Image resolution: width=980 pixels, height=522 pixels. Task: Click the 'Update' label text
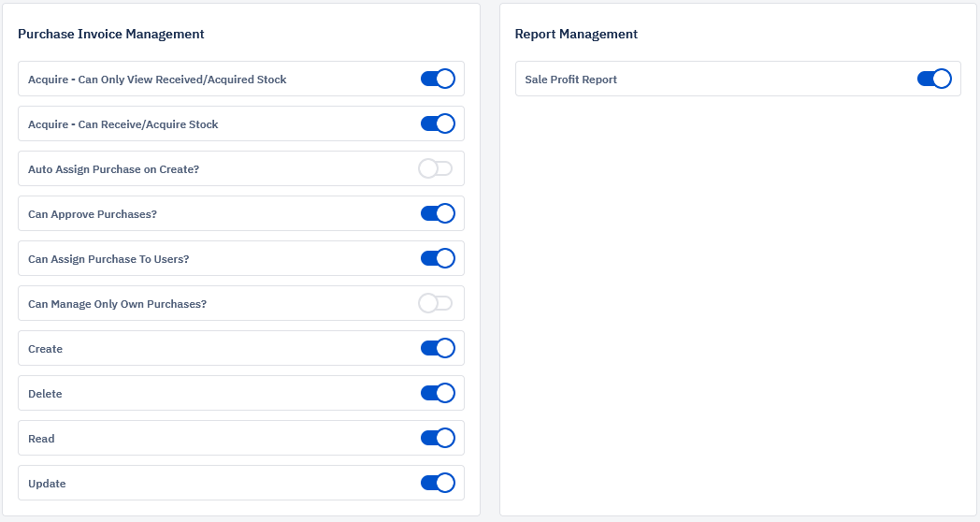pyautogui.click(x=47, y=484)
